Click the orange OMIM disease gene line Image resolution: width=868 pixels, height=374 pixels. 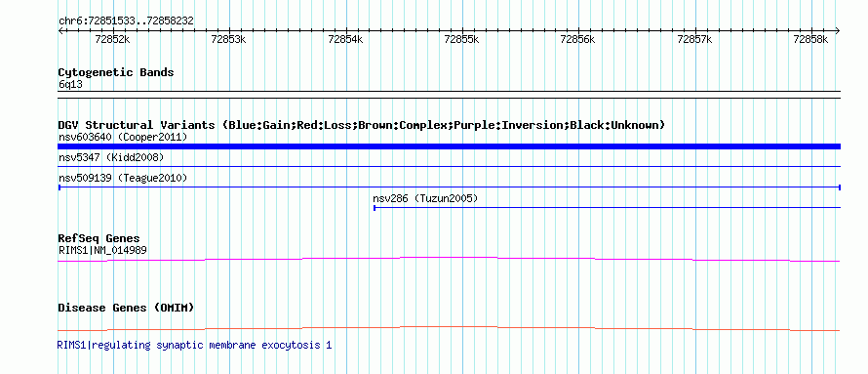pyautogui.click(x=449, y=328)
